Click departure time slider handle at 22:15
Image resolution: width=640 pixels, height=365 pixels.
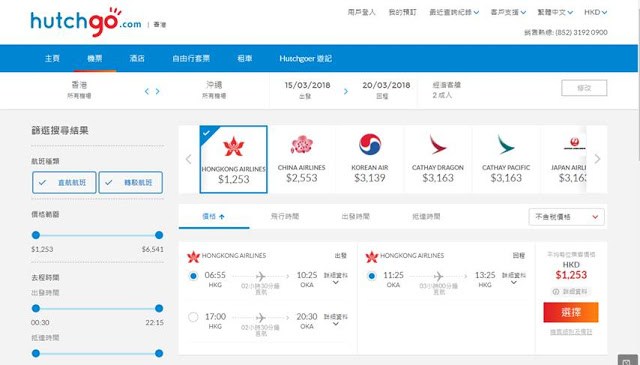(x=159, y=308)
